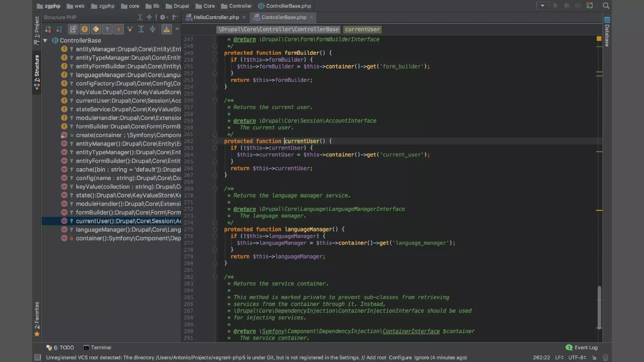Click the Search Everywhere magnifier
Image resolution: width=644 pixels, height=362 pixels.
point(606,6)
